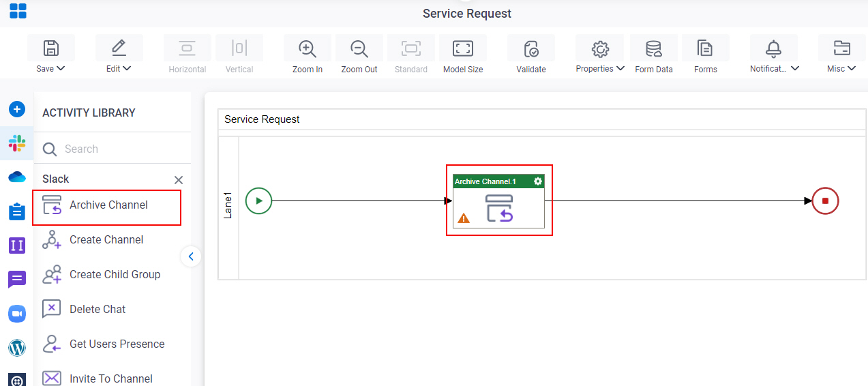Click the Standard size icon
Image resolution: width=868 pixels, height=386 pixels.
(411, 48)
